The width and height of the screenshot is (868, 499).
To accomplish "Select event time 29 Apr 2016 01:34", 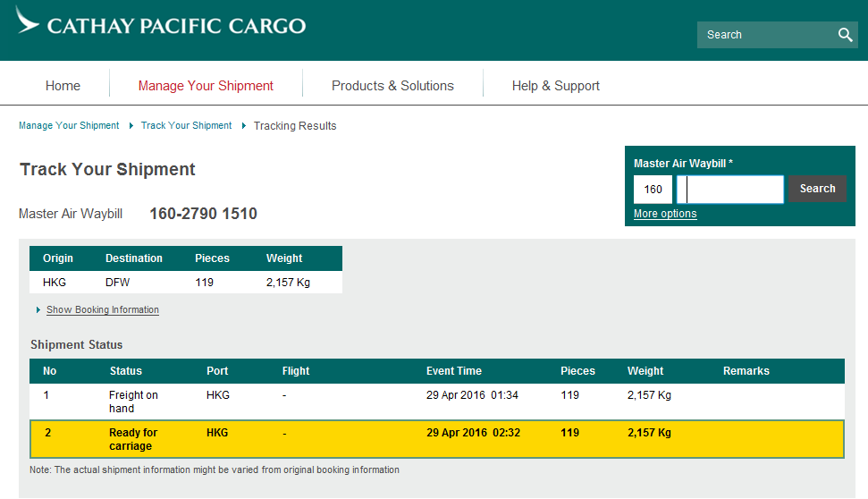I will point(472,395).
